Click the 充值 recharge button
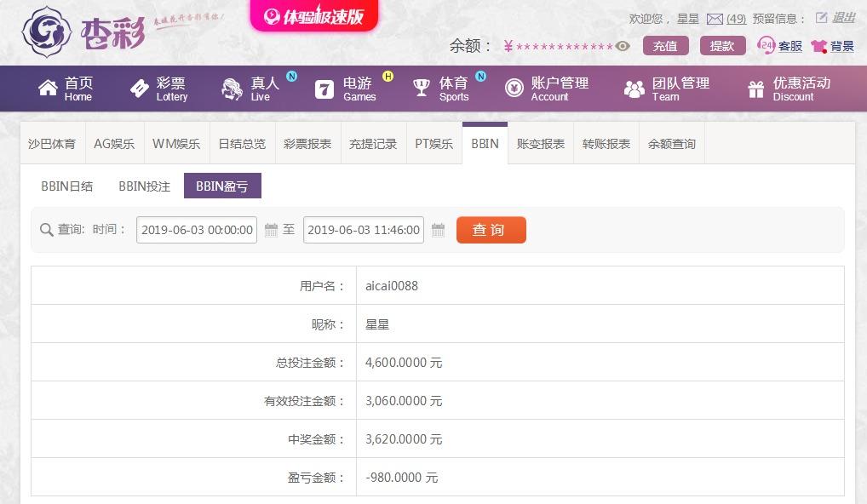The image size is (867, 504). (x=665, y=46)
